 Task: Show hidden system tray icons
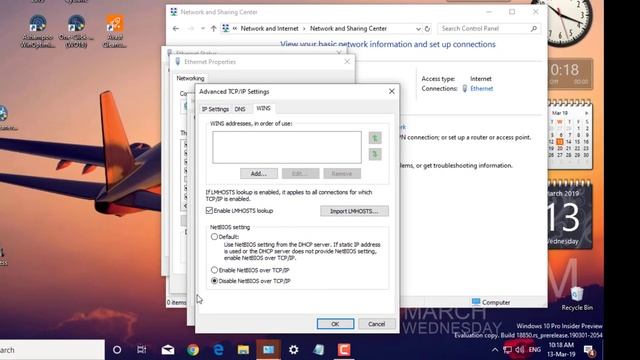pyautogui.click(x=495, y=350)
